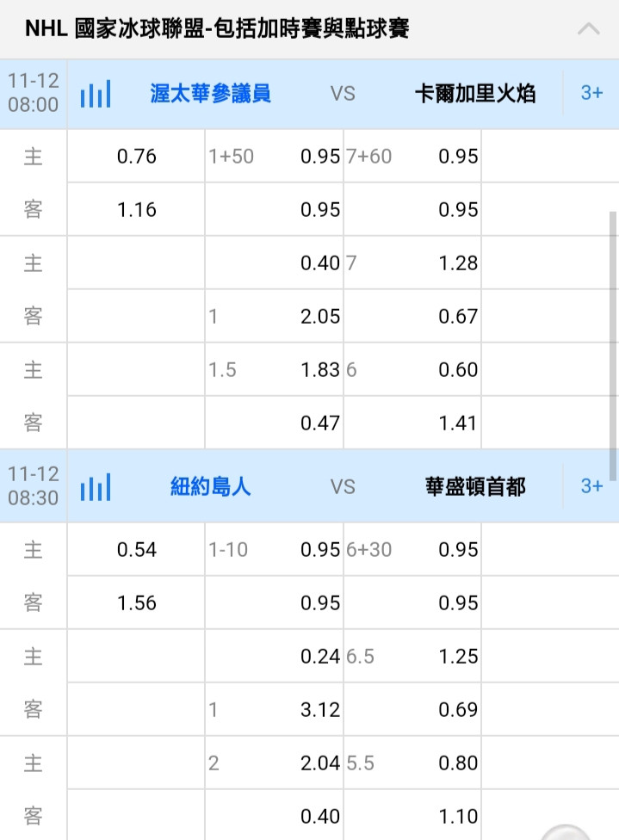Collapse the NHL league section chevron

click(x=589, y=29)
